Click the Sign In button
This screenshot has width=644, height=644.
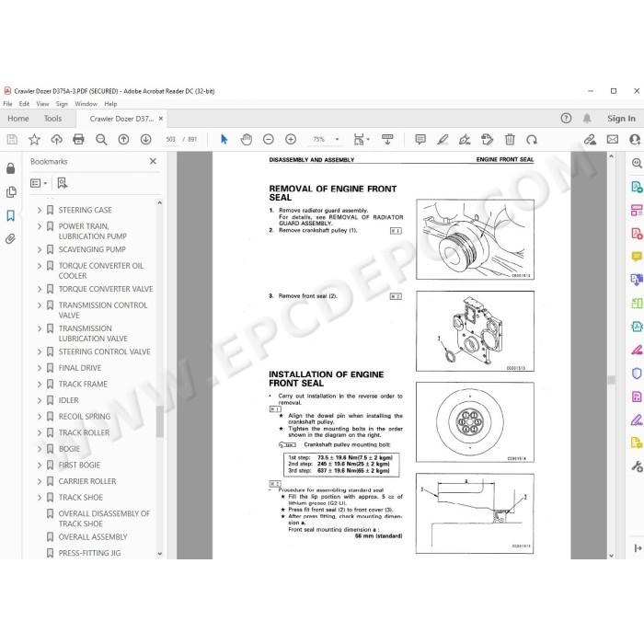tap(621, 119)
